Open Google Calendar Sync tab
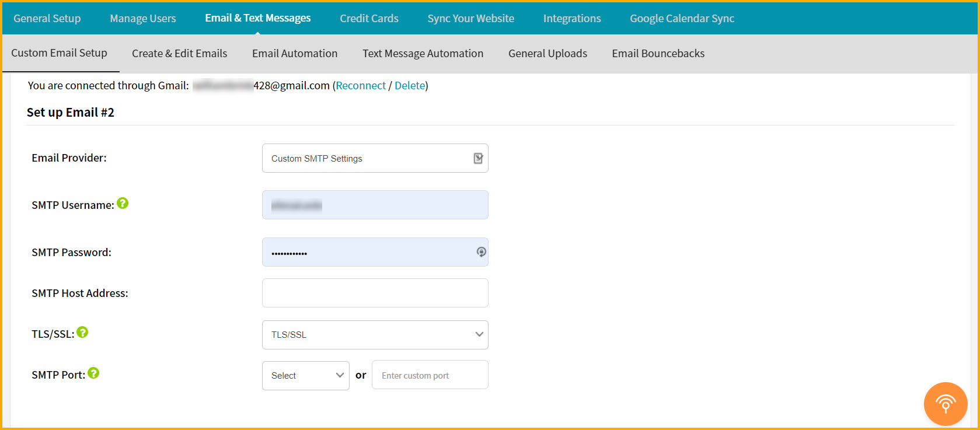The height and width of the screenshot is (430, 980). (682, 19)
